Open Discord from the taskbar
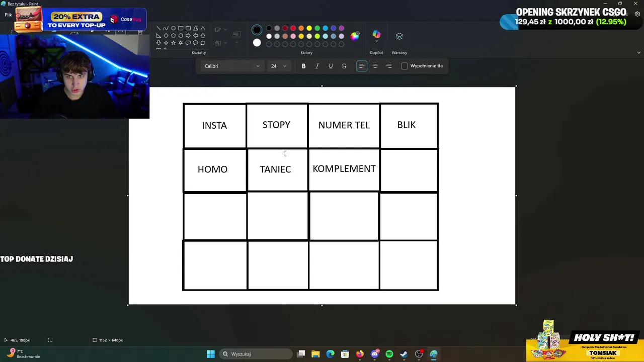The image size is (644, 362). pyautogui.click(x=374, y=354)
